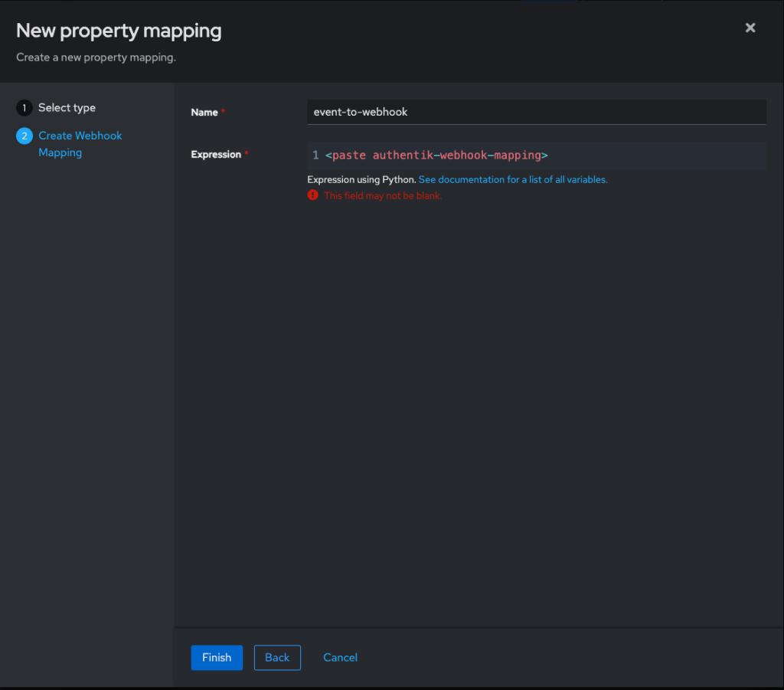Screen dimensions: 784x690
Task: Go to the Select type step
Action: click(67, 108)
